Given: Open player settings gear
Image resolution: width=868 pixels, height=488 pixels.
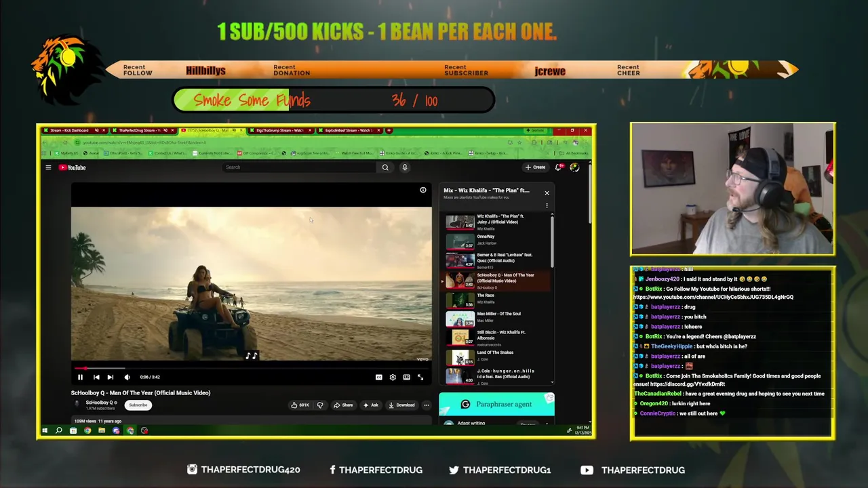Looking at the screenshot, I should (x=393, y=378).
